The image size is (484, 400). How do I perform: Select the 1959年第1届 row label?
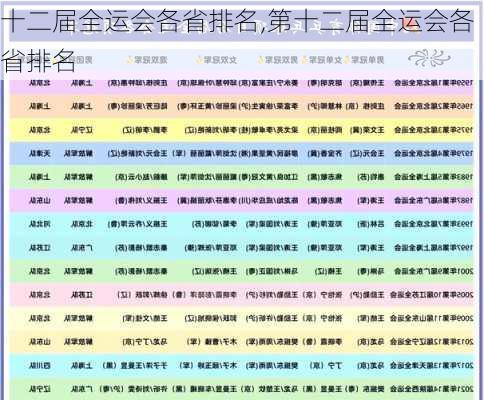433,83
